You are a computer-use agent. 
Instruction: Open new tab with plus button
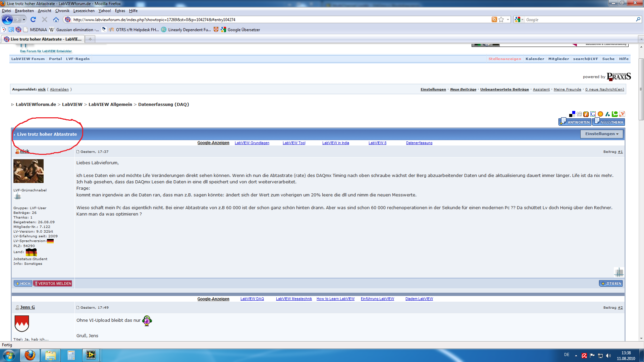[x=90, y=39]
